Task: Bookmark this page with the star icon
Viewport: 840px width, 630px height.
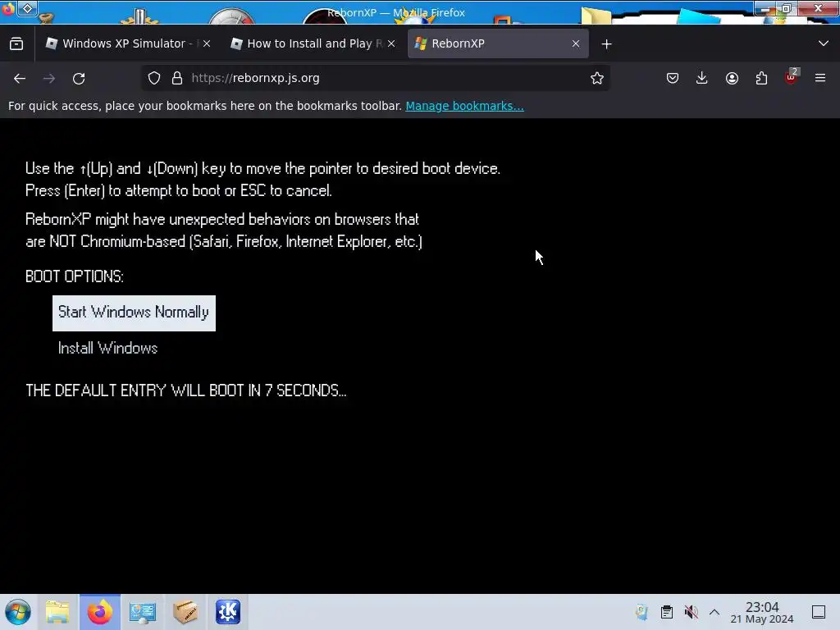Action: click(597, 78)
